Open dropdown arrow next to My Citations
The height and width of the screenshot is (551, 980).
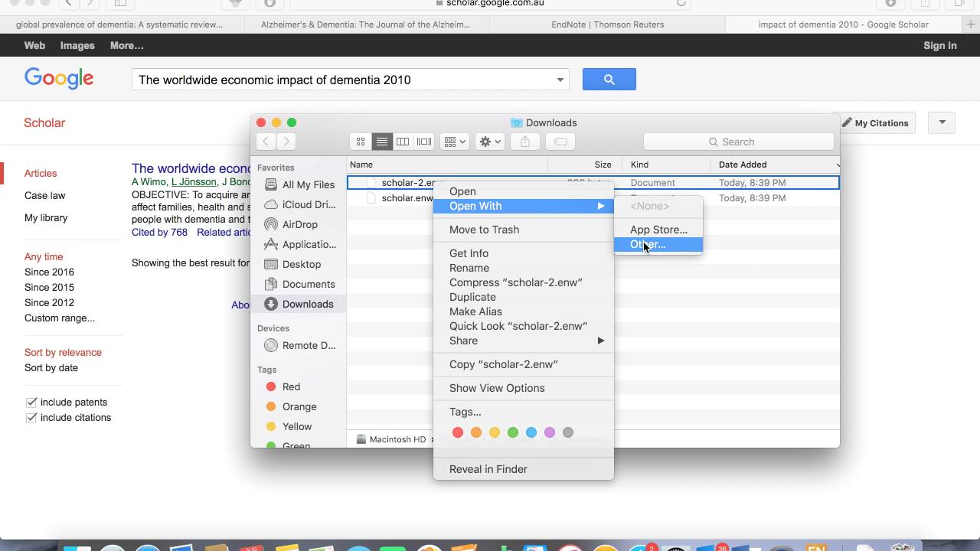pos(942,122)
